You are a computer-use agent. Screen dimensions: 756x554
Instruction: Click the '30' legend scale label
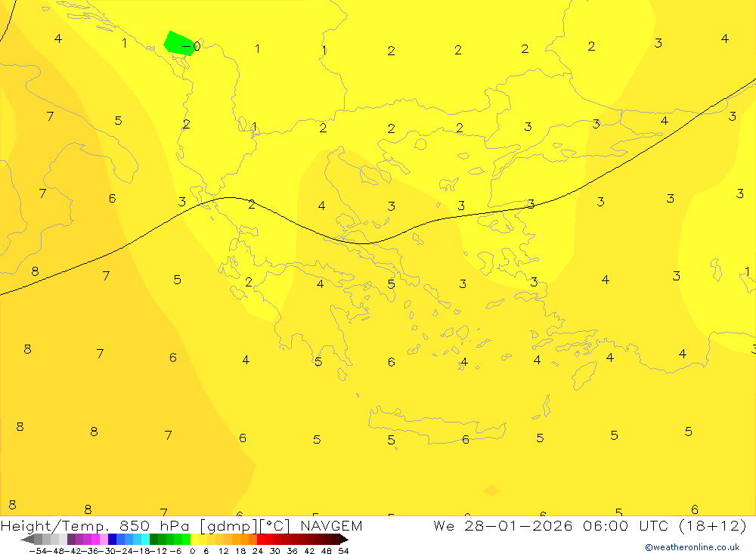pyautogui.click(x=275, y=551)
